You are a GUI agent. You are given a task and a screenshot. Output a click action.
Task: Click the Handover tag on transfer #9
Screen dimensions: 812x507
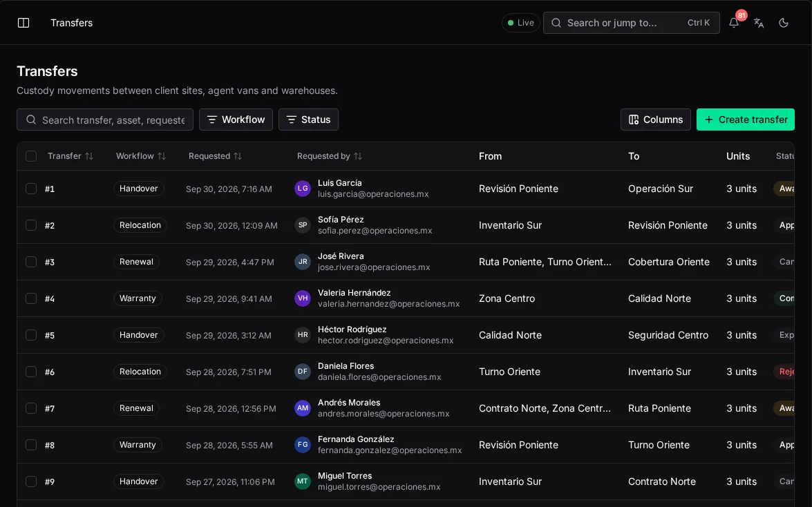point(138,481)
